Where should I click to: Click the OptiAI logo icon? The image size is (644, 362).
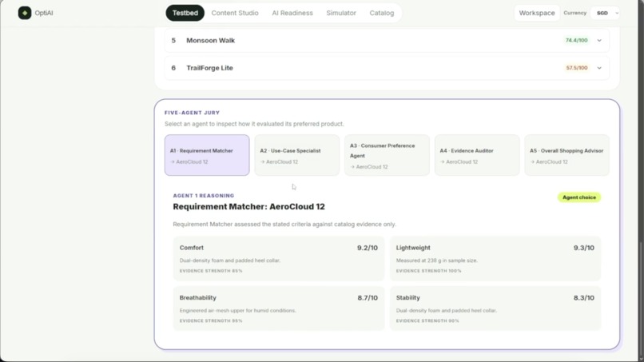tap(25, 13)
